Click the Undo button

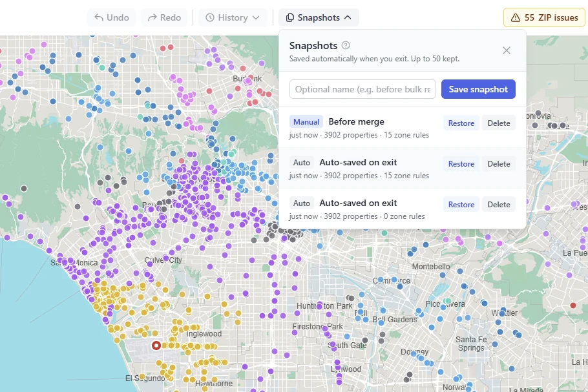111,17
